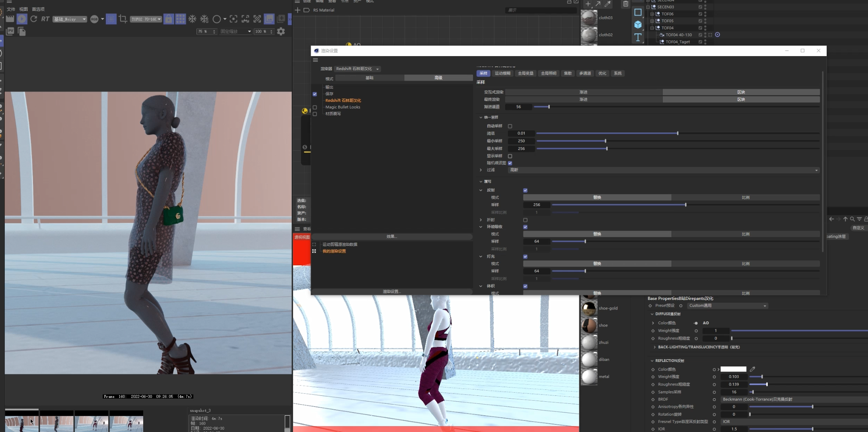Viewport: 868px width, 432px height.
Task: Uncheck the 随机噪波图 checkbox
Action: click(x=510, y=163)
